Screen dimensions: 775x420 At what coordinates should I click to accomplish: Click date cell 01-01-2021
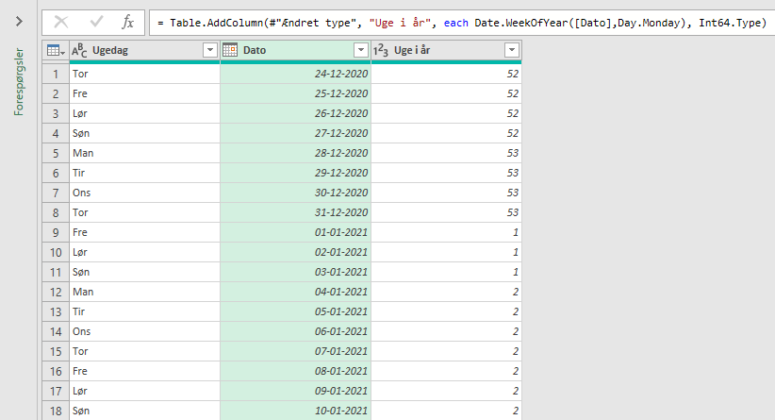[x=296, y=233]
